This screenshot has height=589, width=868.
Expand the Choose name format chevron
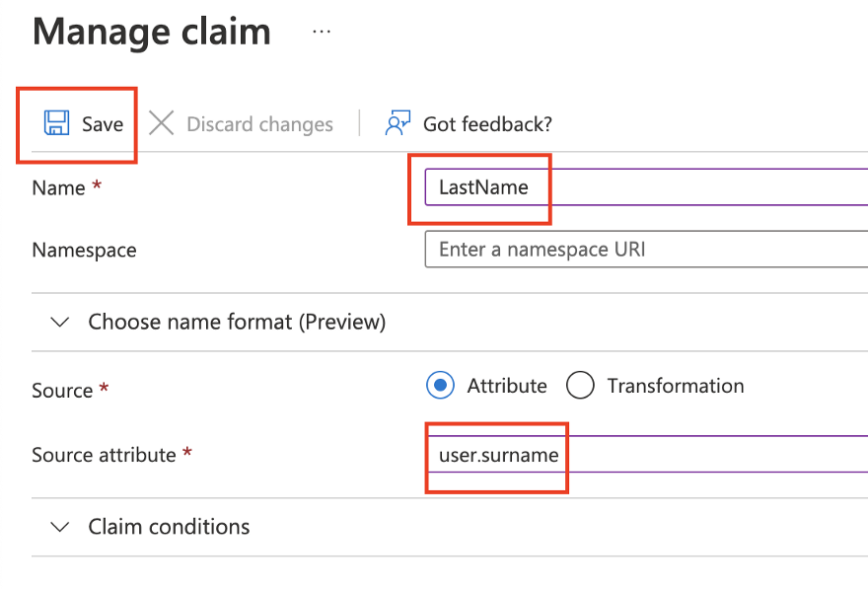[60, 322]
